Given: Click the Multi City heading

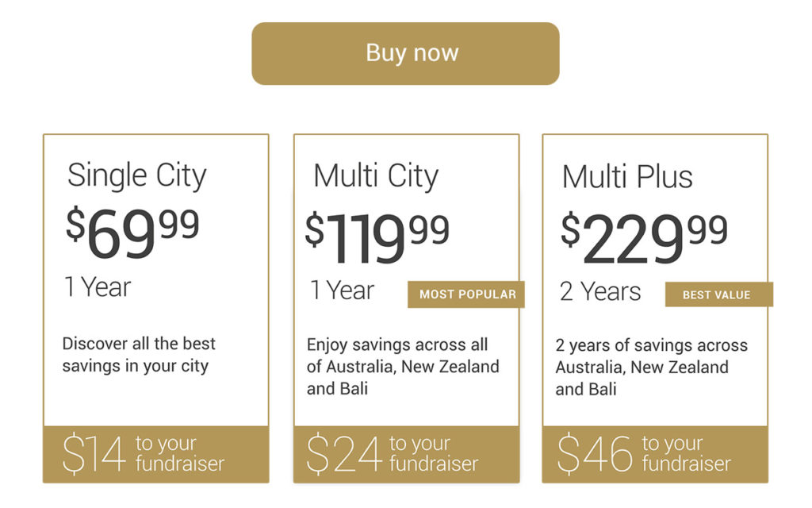Looking at the screenshot, I should (x=376, y=176).
